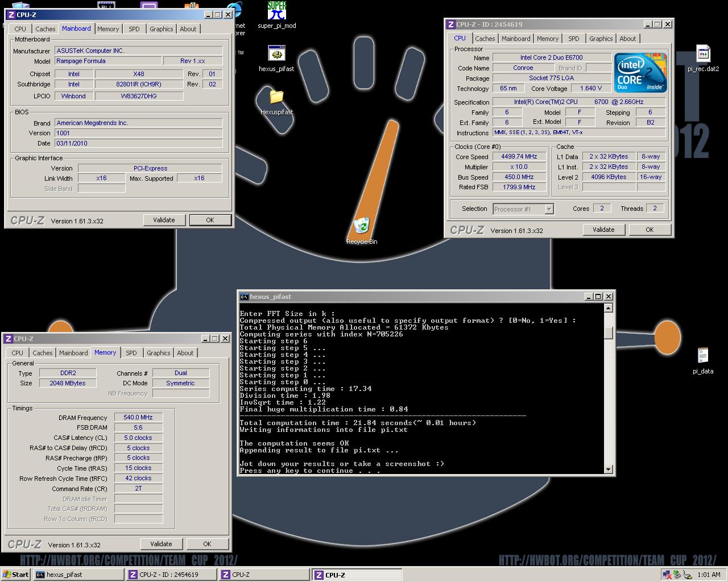The height and width of the screenshot is (582, 728).
Task: Click console scrollbar up arrow
Action: click(x=609, y=308)
